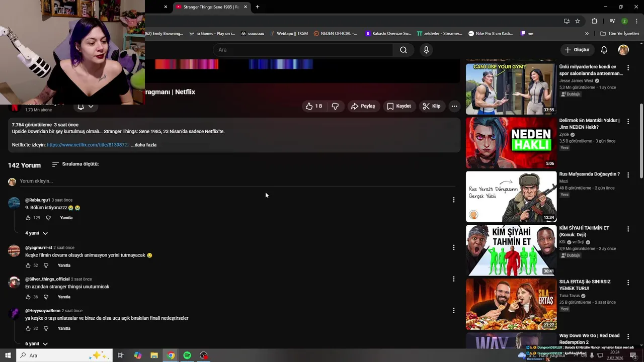Click the Yorum ekleyin comment field
This screenshot has width=644, height=362.
point(236,181)
